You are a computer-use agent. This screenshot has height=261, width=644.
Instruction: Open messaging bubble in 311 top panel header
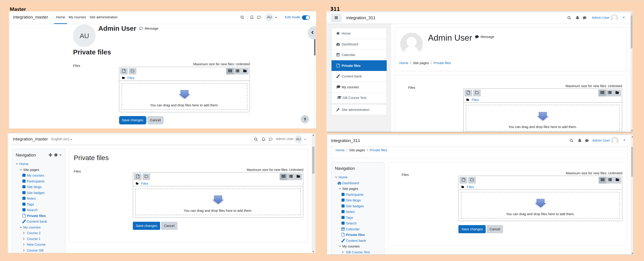pyautogui.click(x=584, y=18)
